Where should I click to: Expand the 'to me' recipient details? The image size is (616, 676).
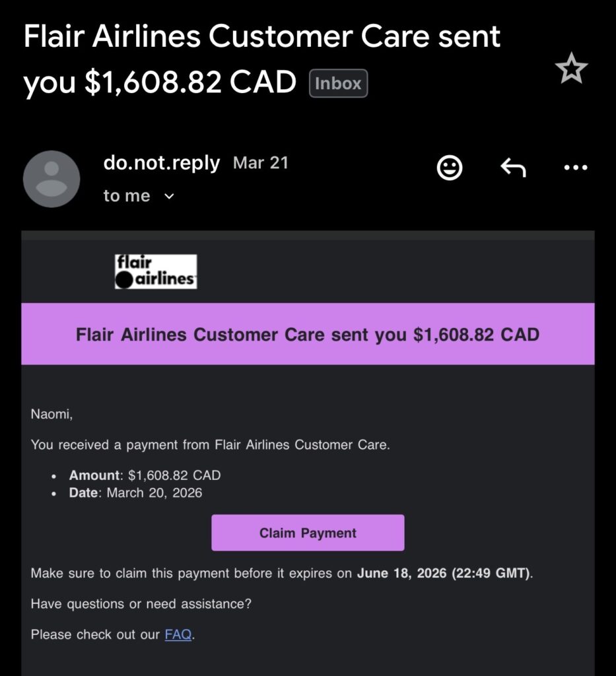(x=125, y=195)
